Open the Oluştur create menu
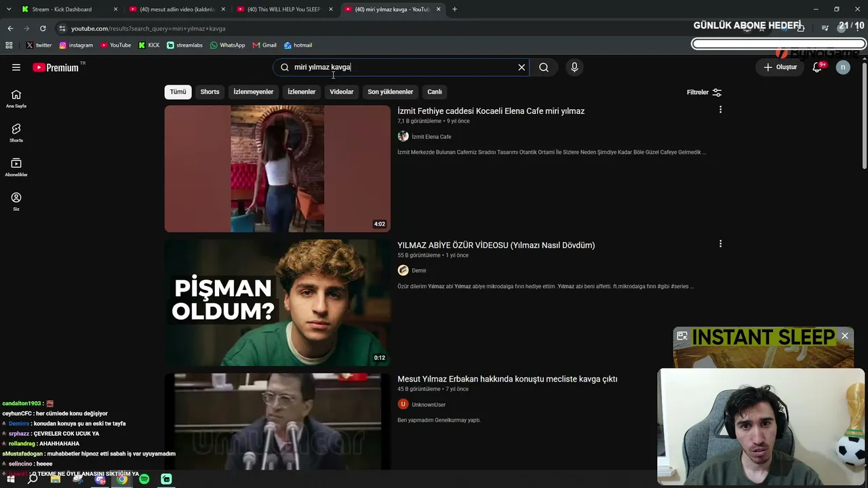The height and width of the screenshot is (488, 868). [x=781, y=67]
